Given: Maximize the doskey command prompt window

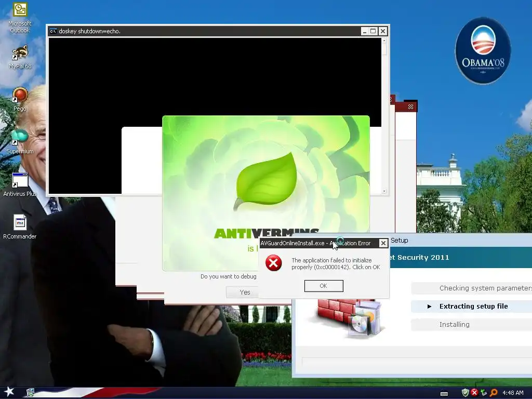Looking at the screenshot, I should tap(373, 31).
